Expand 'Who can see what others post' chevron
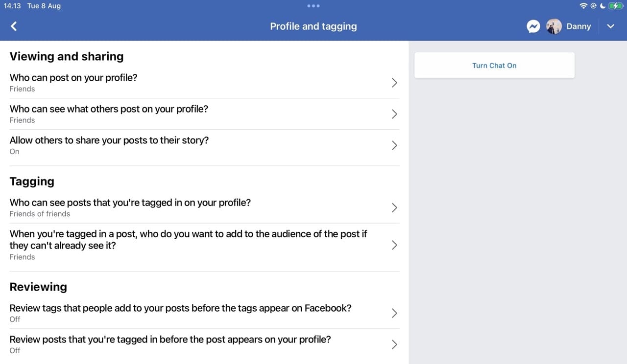Screen dimensions: 627x364 tap(394, 114)
